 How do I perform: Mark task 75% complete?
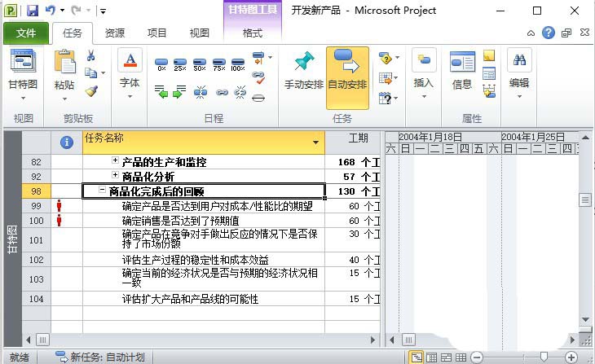pyautogui.click(x=219, y=64)
